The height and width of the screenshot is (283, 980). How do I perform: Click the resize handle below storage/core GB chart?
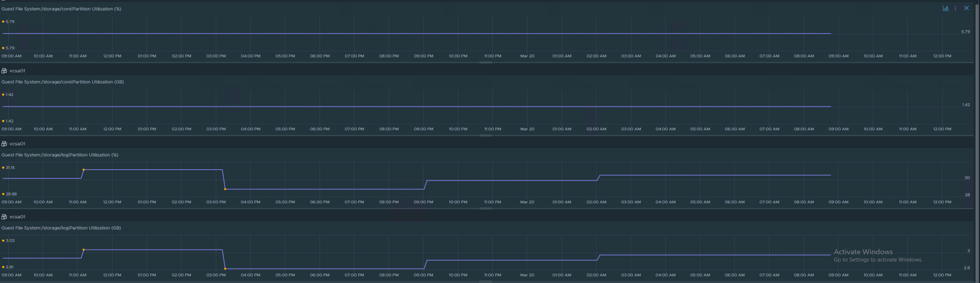[485, 135]
